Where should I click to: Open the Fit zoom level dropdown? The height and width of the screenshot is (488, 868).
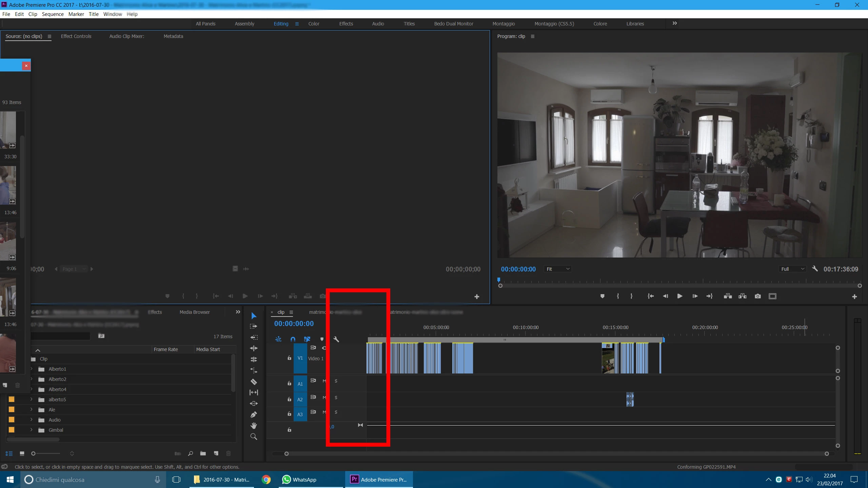[558, 269]
